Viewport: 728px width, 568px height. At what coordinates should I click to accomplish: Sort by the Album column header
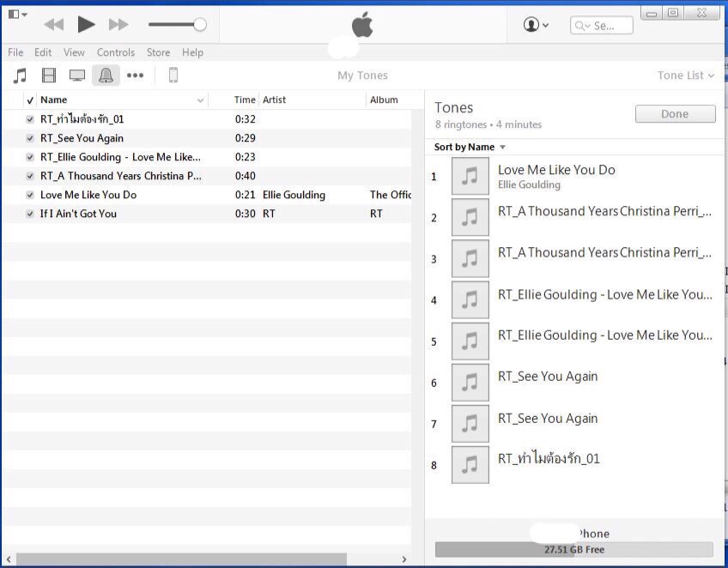[x=384, y=100]
